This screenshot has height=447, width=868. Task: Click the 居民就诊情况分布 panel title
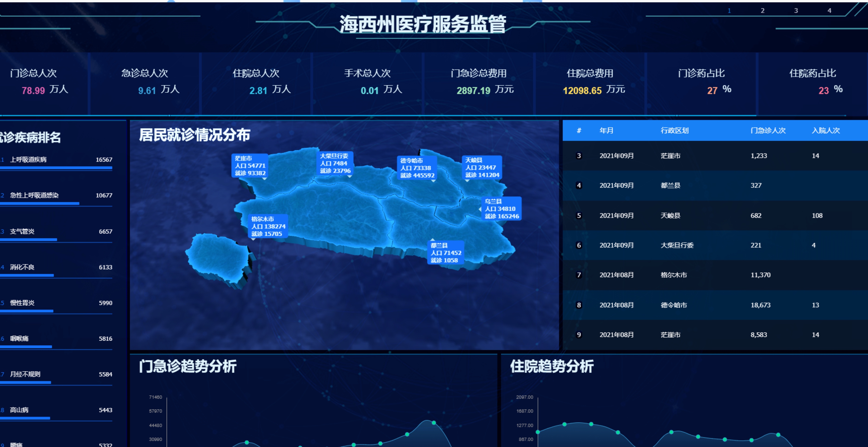(x=195, y=135)
